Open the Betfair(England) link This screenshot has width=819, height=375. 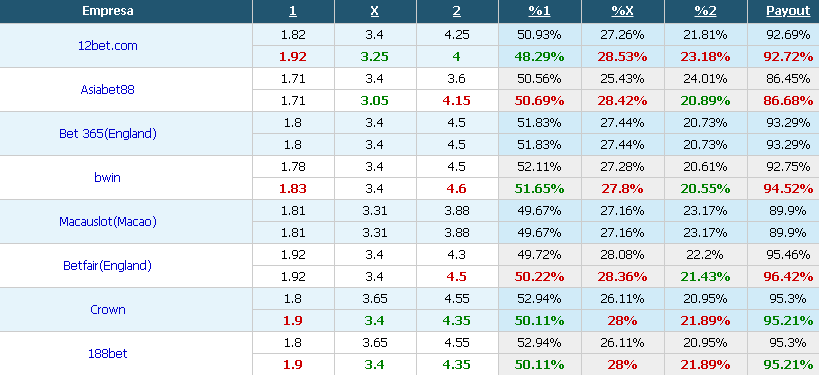108,266
